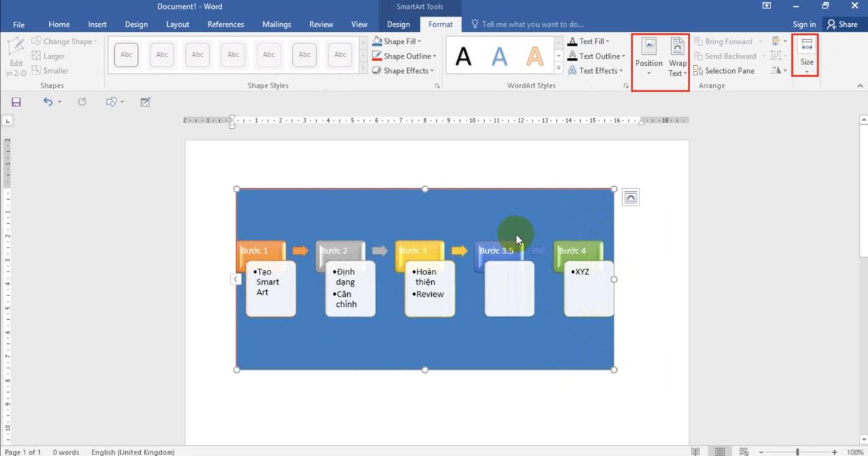Click the Undo arrow
Image resolution: width=868 pixels, height=456 pixels.
[48, 101]
